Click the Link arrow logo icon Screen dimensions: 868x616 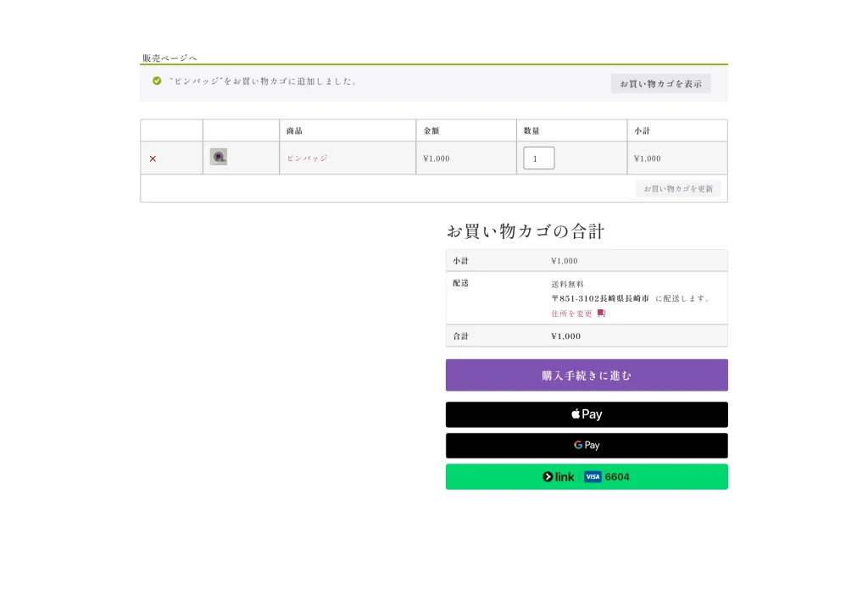(548, 477)
